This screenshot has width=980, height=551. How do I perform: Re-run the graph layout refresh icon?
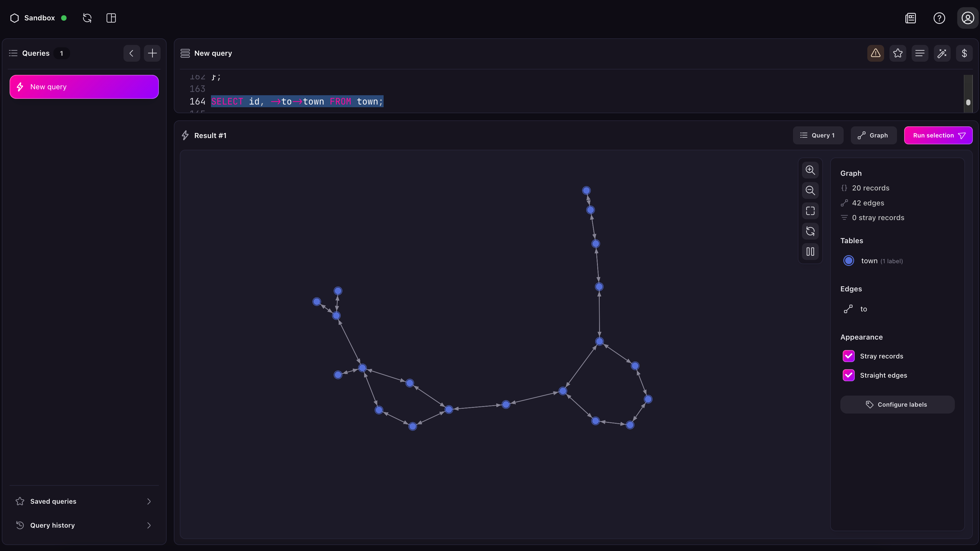pos(810,231)
